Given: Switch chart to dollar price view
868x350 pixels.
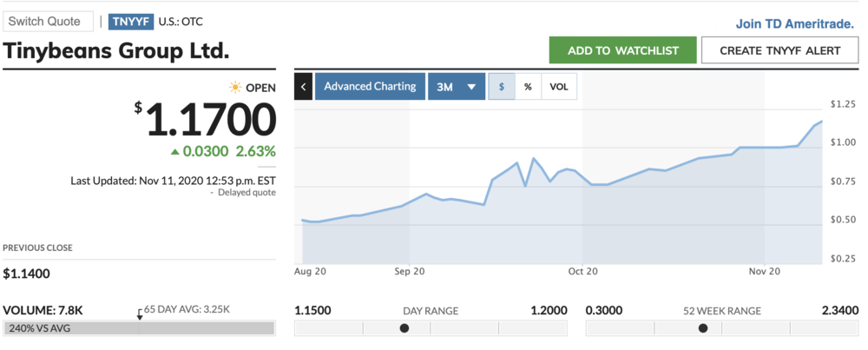Looking at the screenshot, I should (501, 87).
